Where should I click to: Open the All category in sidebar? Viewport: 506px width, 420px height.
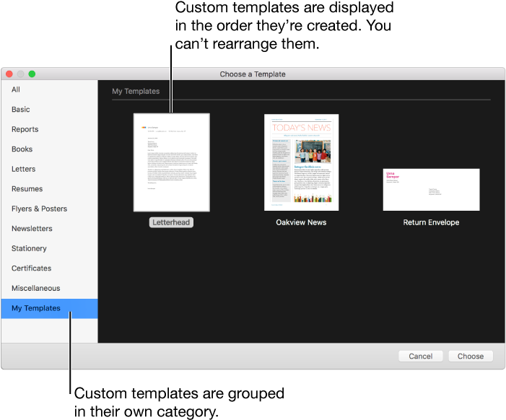point(16,89)
